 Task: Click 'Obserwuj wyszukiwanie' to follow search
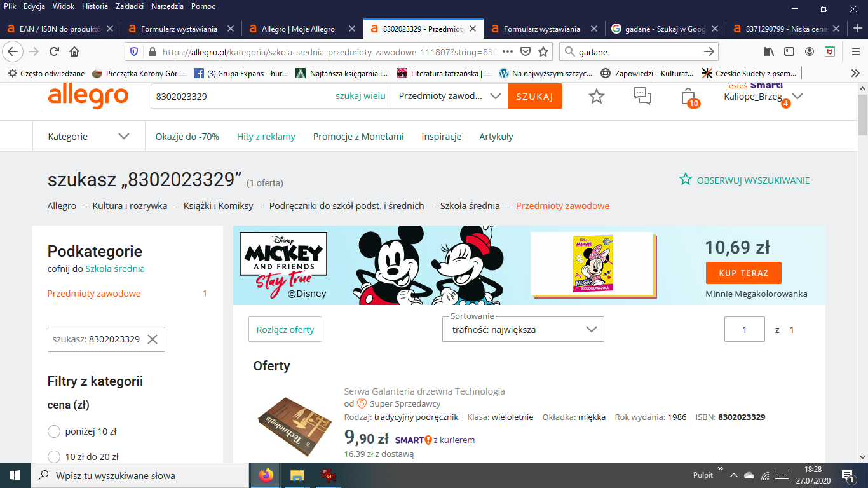coord(745,180)
